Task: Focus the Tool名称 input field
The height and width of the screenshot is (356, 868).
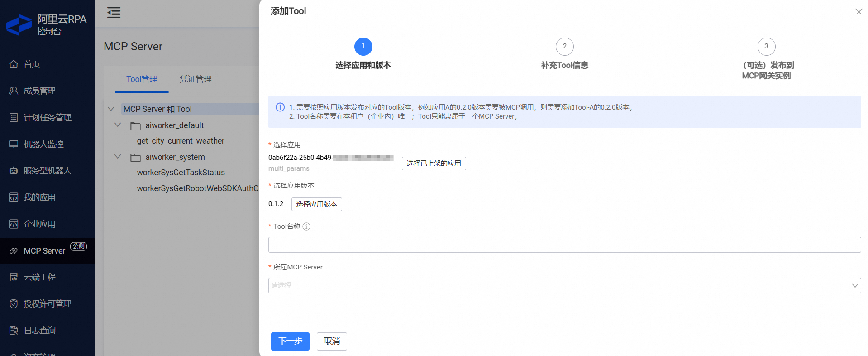Action: click(564, 245)
